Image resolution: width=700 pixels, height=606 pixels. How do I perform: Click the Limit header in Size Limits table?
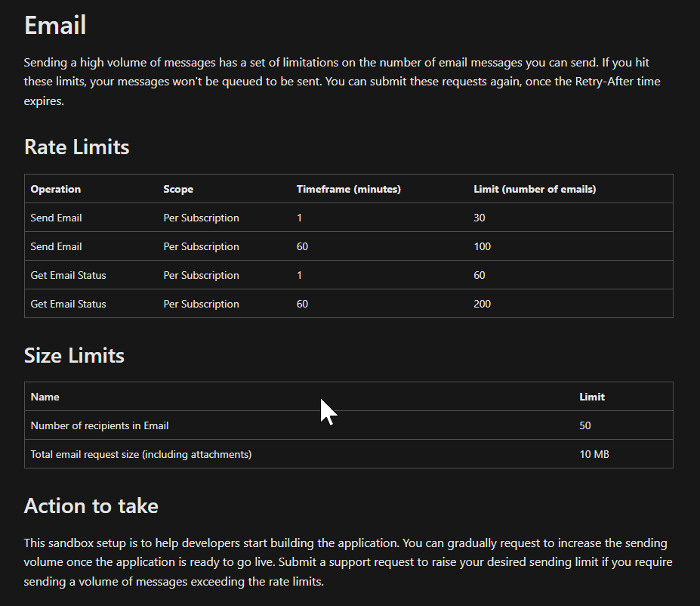[591, 397]
